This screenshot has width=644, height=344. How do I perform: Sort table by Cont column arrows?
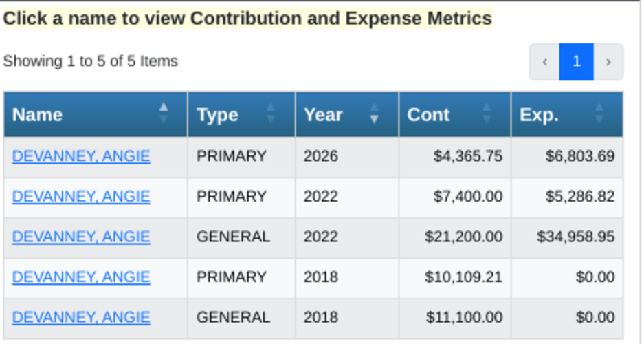click(487, 113)
